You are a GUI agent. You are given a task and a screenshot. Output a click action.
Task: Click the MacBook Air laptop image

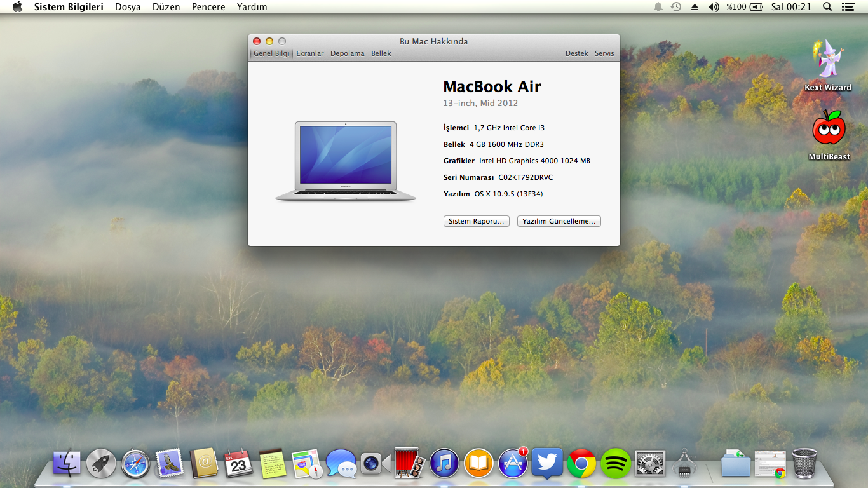346,161
